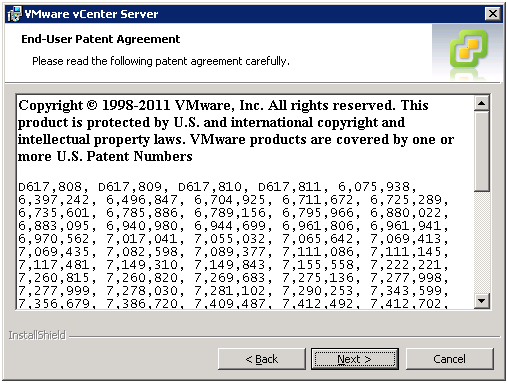Select patent number 6,880,022
This screenshot has width=508, height=383.
click(x=406, y=213)
